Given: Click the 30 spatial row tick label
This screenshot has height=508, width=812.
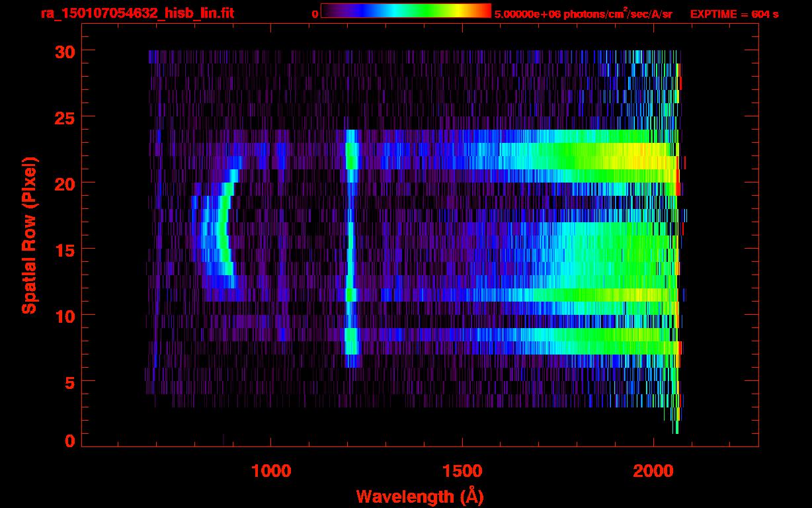Looking at the screenshot, I should tap(64, 52).
